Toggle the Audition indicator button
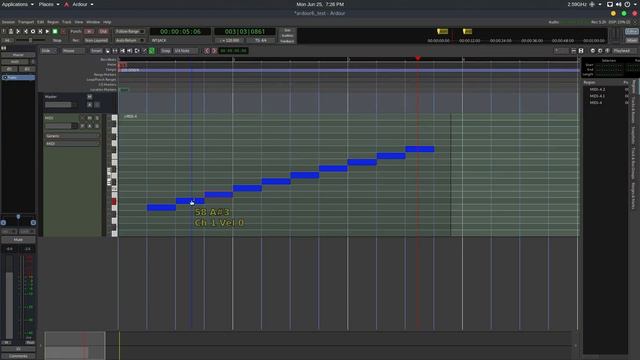Screen dimensions: 640x360 [x=287, y=36]
